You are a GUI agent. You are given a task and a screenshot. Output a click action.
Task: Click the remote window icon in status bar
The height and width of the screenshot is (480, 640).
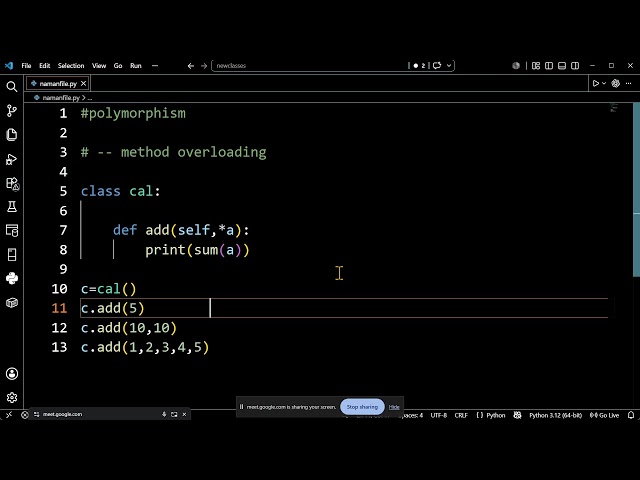pyautogui.click(x=9, y=415)
